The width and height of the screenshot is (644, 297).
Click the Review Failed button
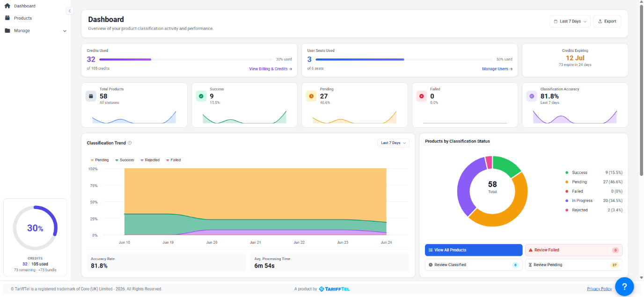[574, 250]
